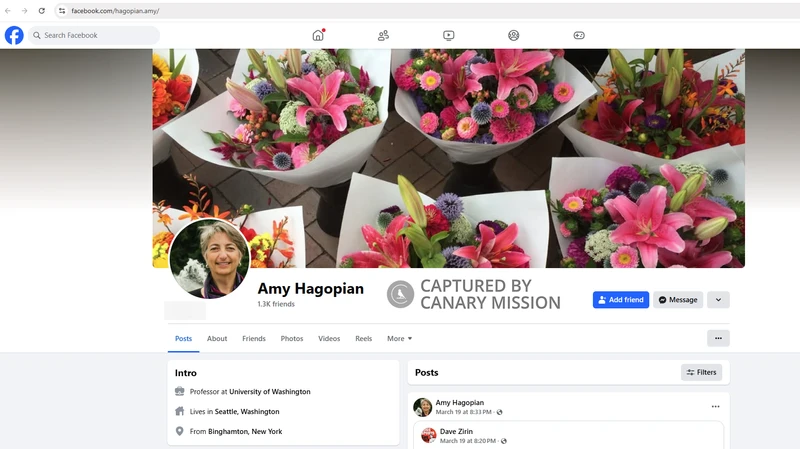Viewport: 800px width, 449px height.
Task: Open Amy Hagopian's profile picture
Action: click(210, 259)
